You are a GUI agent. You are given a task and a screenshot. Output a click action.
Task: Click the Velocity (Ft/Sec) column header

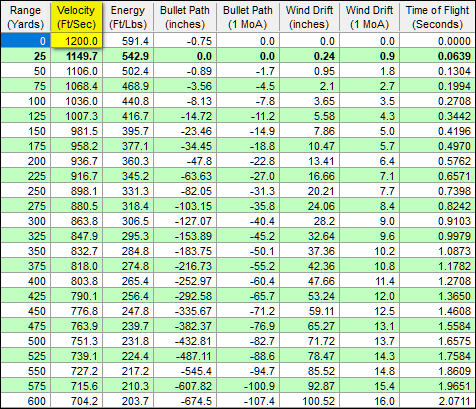pos(76,17)
